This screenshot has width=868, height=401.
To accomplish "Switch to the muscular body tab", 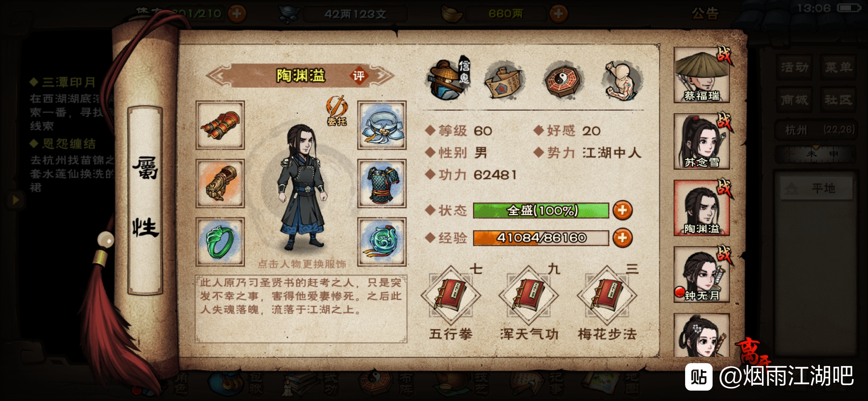I will (622, 81).
